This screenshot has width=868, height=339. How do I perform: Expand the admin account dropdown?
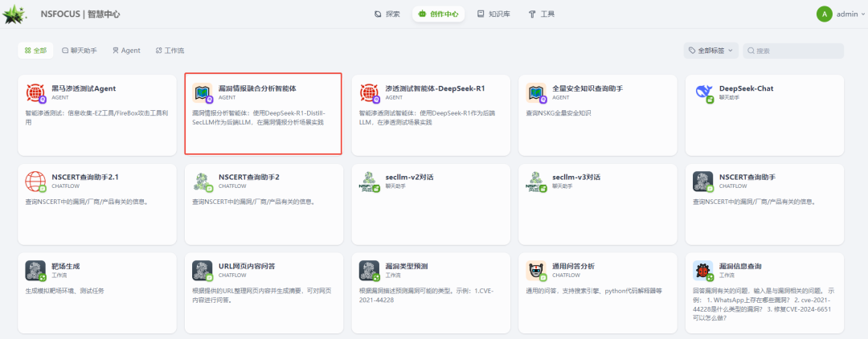862,14
